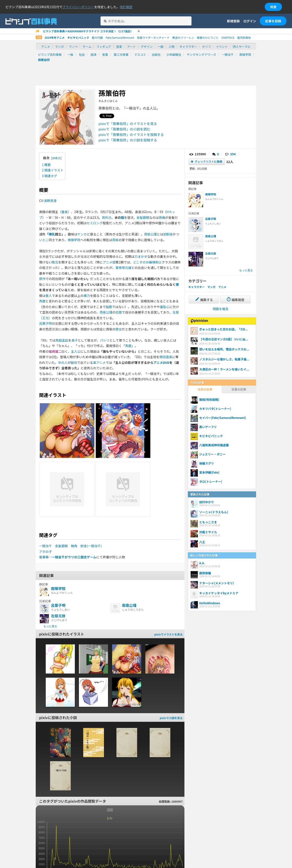Click the stopwatch 編集履歴 button
The width and height of the screenshot is (292, 868).
[x=235, y=300]
